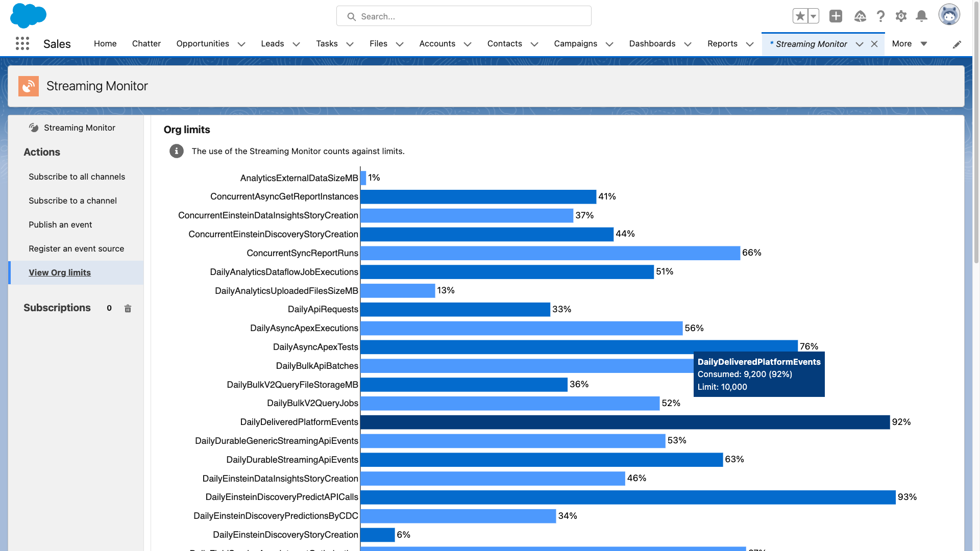980x551 pixels.
Task: Expand the Contacts navigation dropdown
Action: [535, 44]
